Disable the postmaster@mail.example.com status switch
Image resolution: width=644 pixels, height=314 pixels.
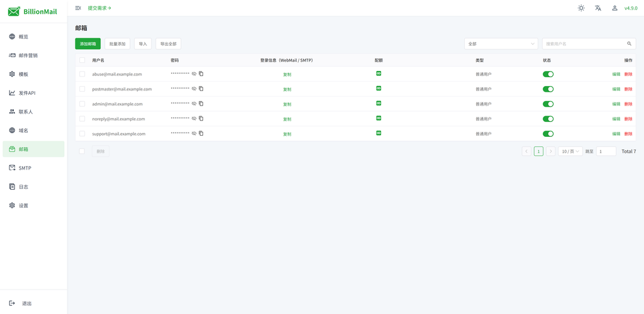tap(548, 89)
